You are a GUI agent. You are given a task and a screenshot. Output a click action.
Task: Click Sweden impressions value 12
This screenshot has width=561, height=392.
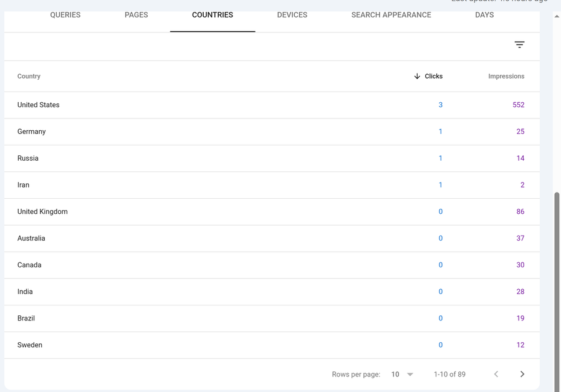pyautogui.click(x=520, y=345)
